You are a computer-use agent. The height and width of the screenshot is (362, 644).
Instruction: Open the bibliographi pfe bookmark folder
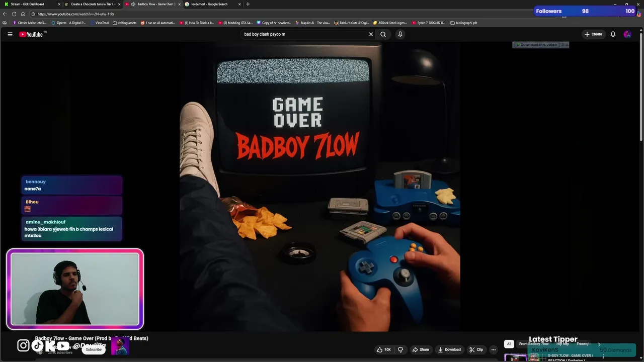[464, 23]
